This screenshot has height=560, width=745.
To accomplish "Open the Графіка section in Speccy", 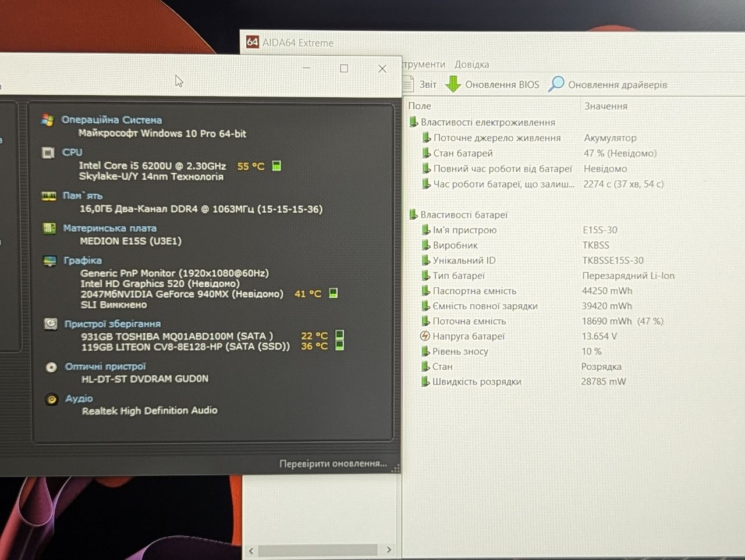I will tap(83, 261).
